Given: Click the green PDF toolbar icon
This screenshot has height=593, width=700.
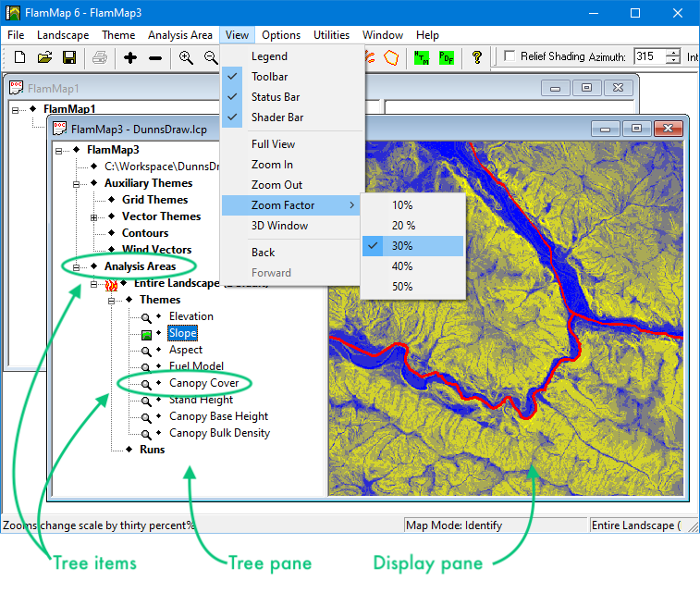Looking at the screenshot, I should pos(447,57).
